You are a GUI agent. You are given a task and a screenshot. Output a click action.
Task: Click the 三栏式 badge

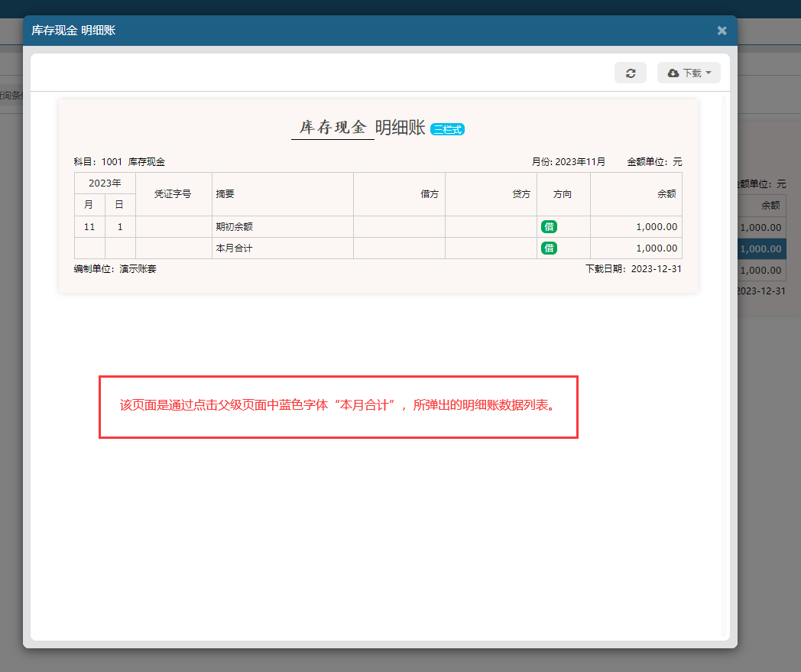click(x=447, y=129)
